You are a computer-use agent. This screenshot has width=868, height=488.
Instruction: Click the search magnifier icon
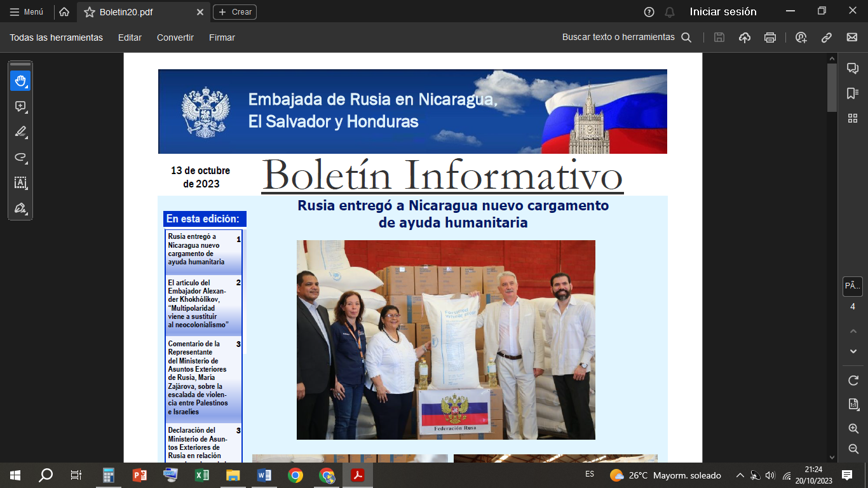[x=686, y=37]
